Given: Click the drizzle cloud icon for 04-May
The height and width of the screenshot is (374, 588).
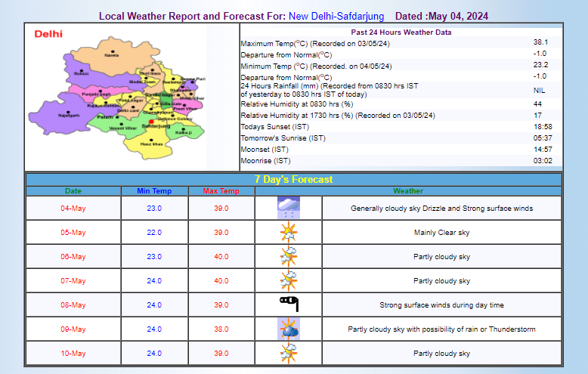Looking at the screenshot, I should click(289, 208).
